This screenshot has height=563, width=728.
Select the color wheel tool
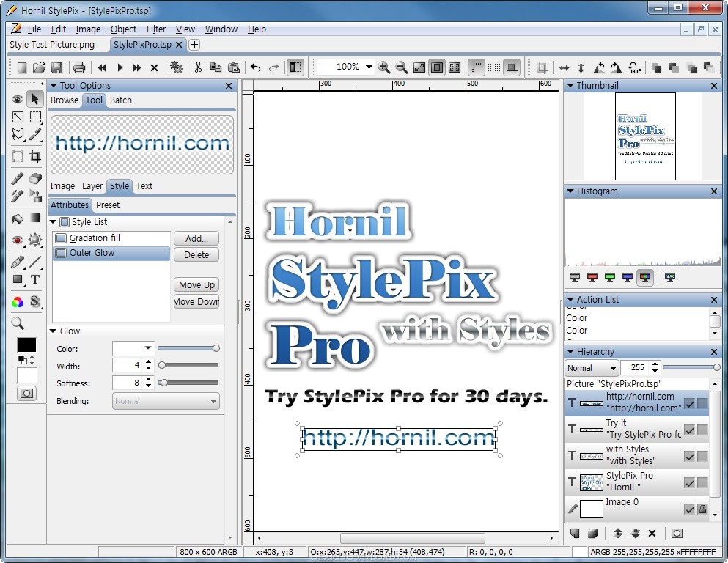pyautogui.click(x=18, y=303)
